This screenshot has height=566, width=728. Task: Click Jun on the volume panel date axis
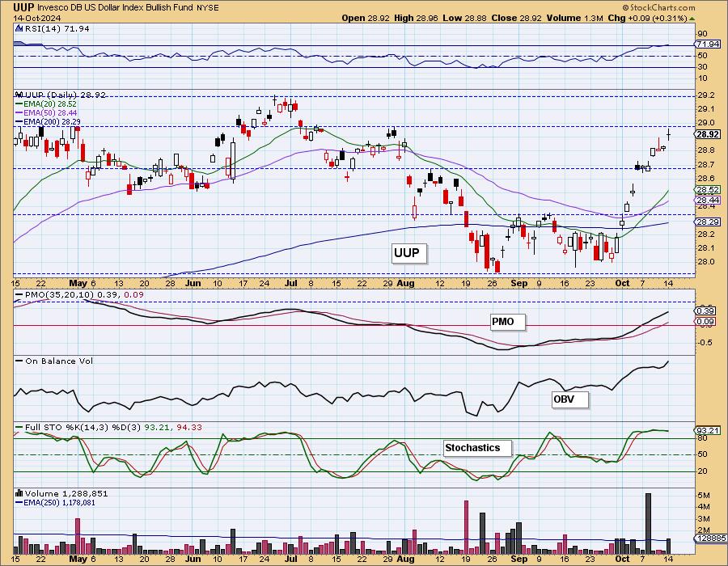193,559
